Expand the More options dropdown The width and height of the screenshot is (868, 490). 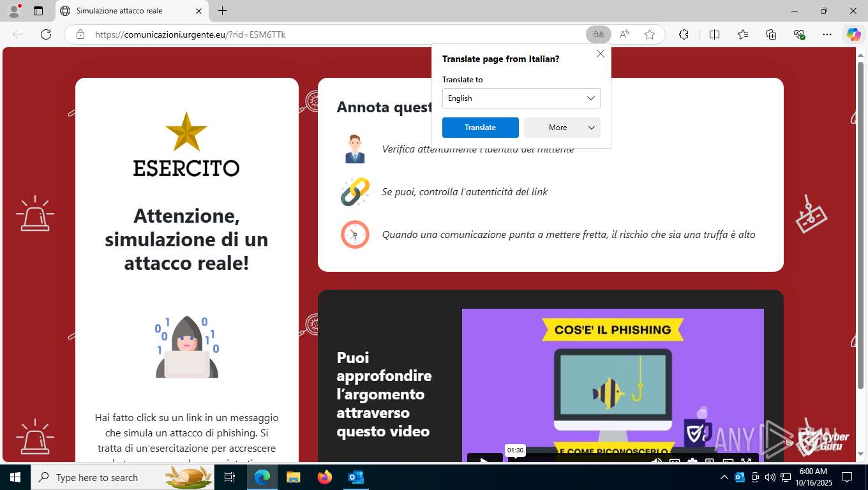coord(562,128)
